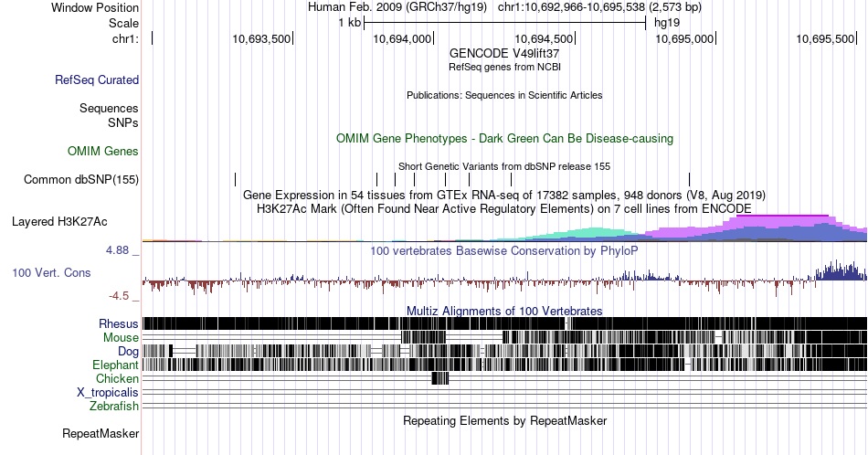This screenshot has height=455, width=868.
Task: Click the 10,693,500 ruler position
Action: click(x=261, y=38)
